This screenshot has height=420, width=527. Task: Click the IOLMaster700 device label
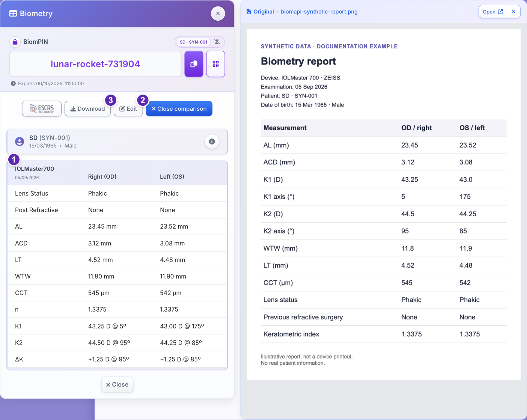(35, 169)
